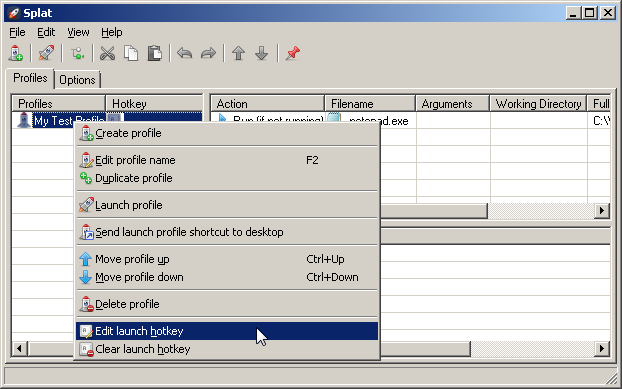Choose Edit launch hotkey menu entry

227,331
